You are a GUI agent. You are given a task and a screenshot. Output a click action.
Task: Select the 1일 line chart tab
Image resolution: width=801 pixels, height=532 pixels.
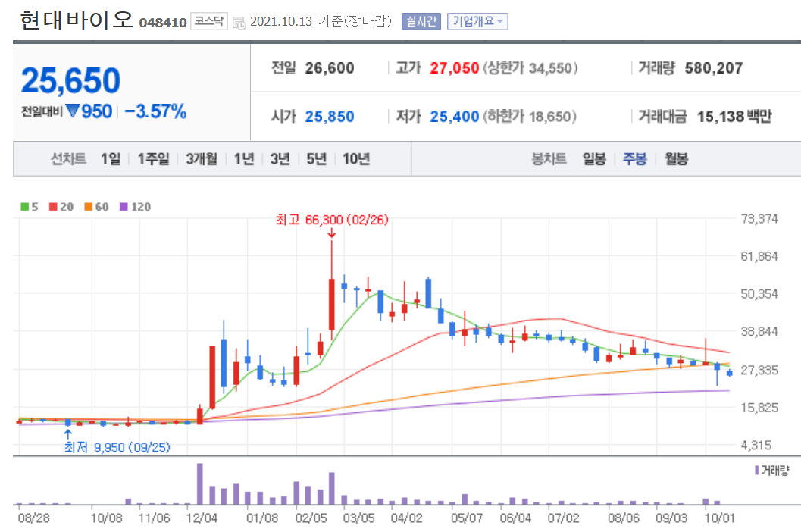111,159
